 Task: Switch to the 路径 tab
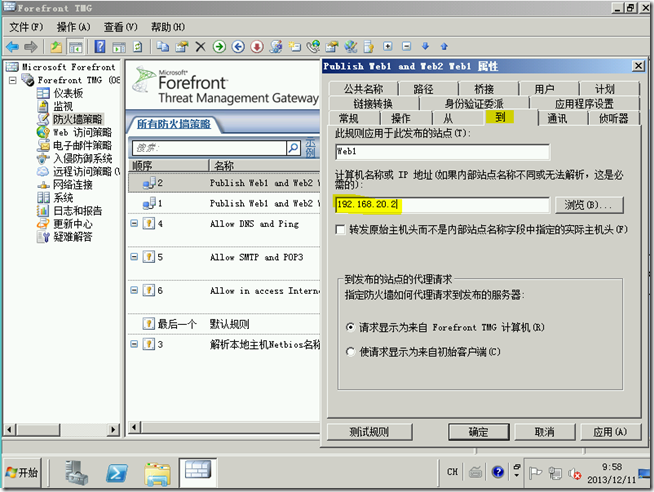tap(423, 89)
